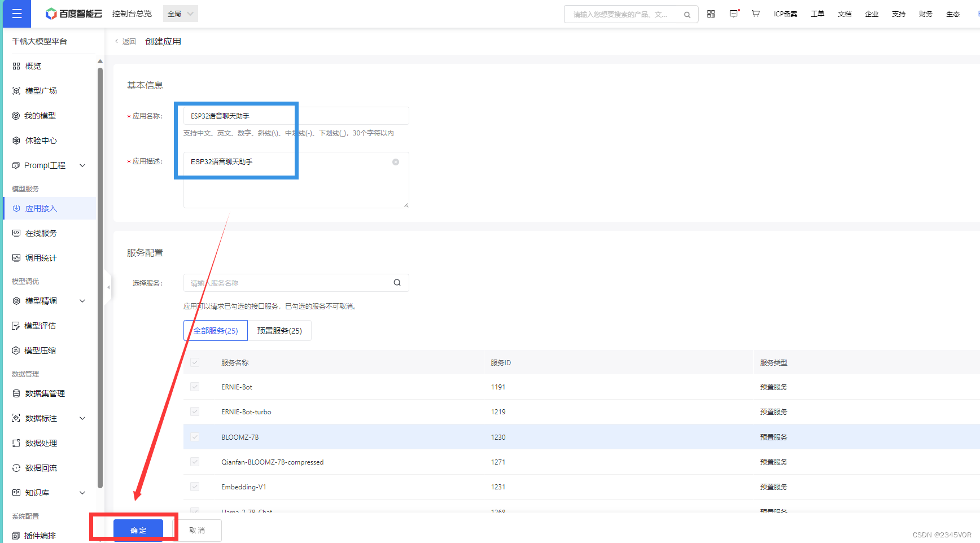Image resolution: width=980 pixels, height=543 pixels.
Task: Click the 应用接入 sidebar icon
Action: (16, 208)
